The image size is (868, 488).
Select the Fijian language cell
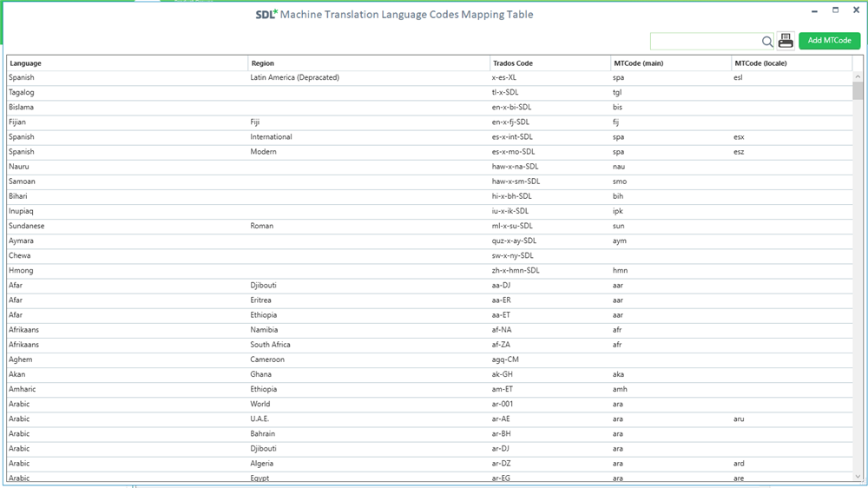click(17, 122)
